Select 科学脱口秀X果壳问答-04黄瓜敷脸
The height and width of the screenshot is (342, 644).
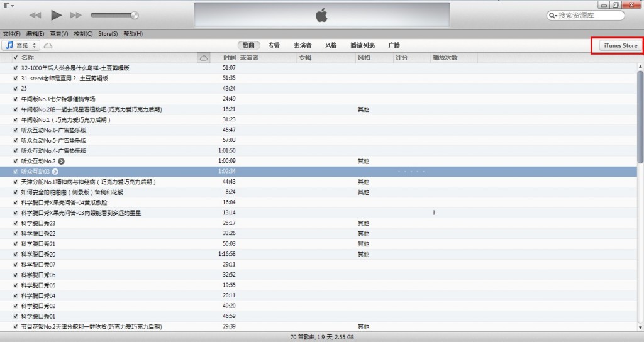click(x=64, y=202)
